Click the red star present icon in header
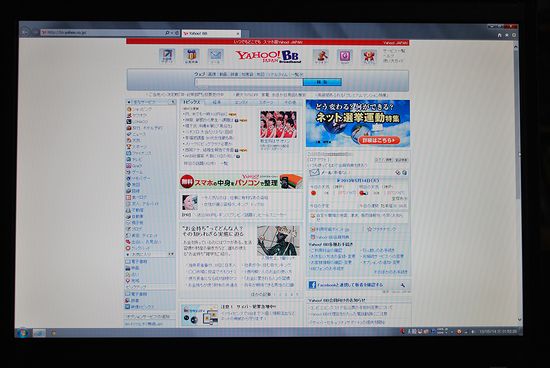 point(369,56)
